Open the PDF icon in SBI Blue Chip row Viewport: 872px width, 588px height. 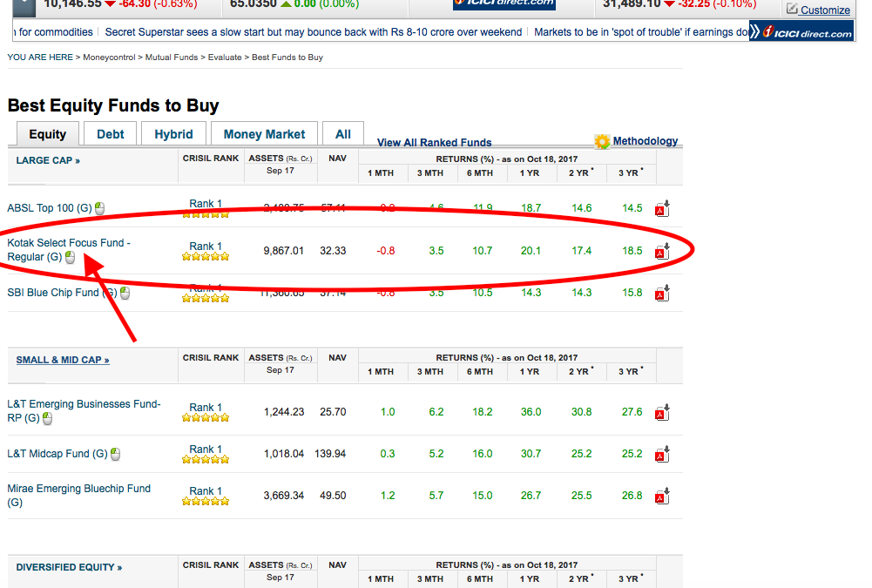coord(662,294)
